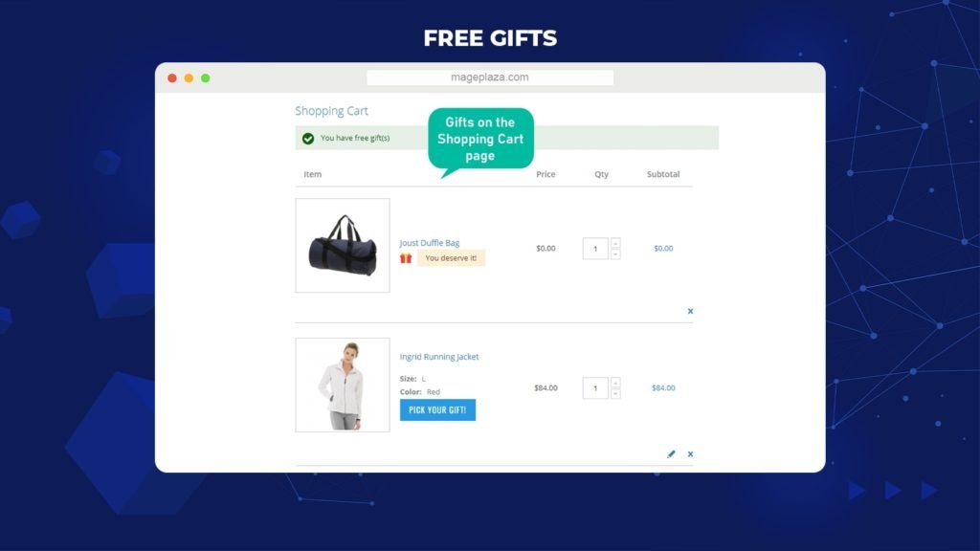Click the green maximize window dot

point(206,78)
